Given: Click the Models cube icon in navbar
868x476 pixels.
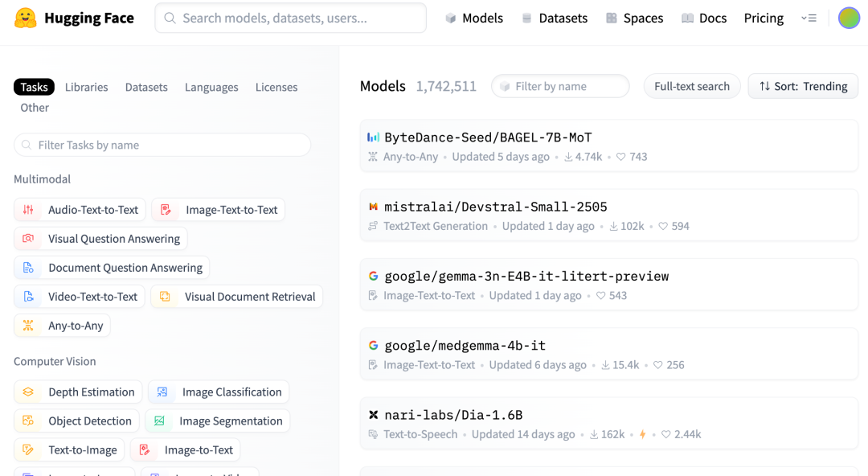Looking at the screenshot, I should point(451,18).
